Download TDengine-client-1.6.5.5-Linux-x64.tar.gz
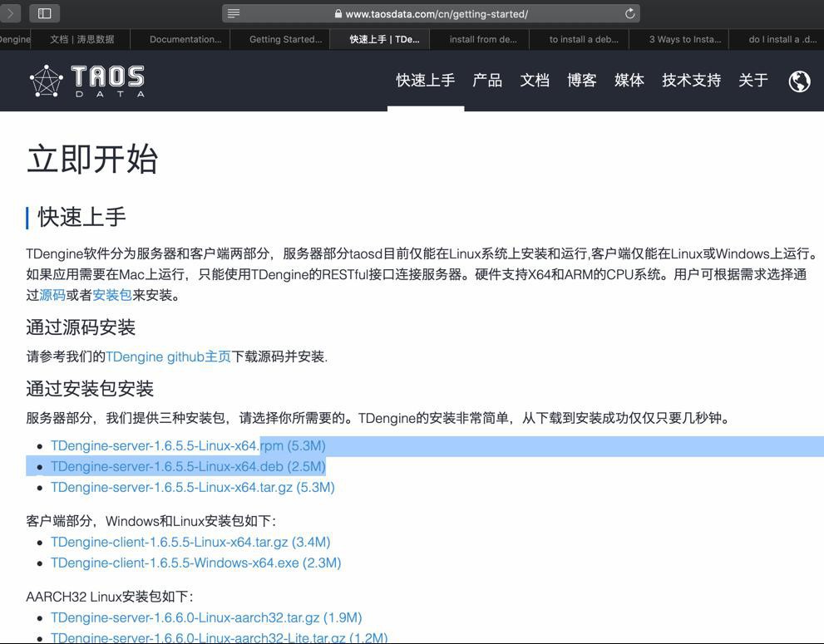This screenshot has height=644, width=824. point(190,542)
